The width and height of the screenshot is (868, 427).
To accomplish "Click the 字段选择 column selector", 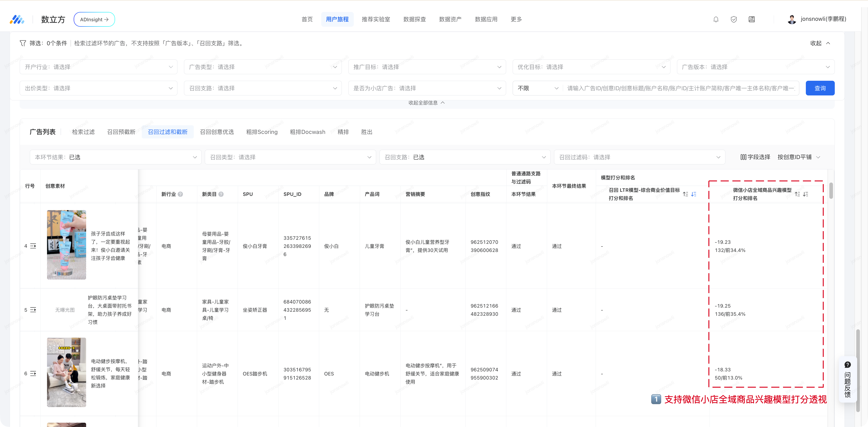I will tap(755, 157).
